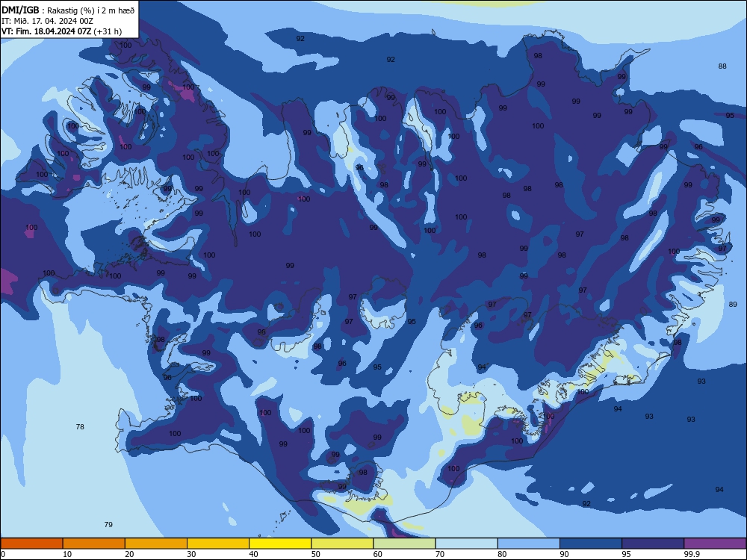Pick the light green 60–70 legend swatch

(404, 544)
